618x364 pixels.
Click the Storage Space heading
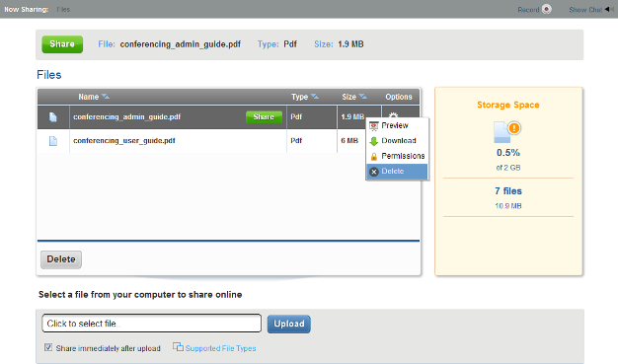pos(508,105)
